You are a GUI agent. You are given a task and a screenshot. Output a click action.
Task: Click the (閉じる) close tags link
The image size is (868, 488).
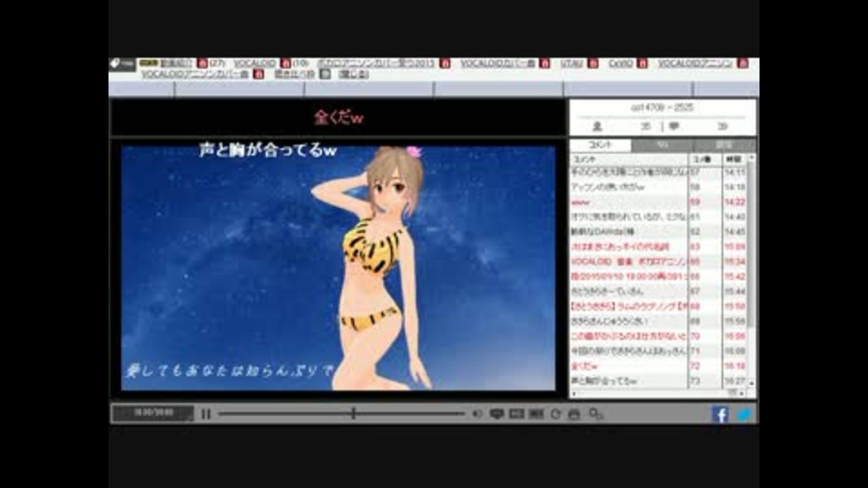(x=354, y=74)
